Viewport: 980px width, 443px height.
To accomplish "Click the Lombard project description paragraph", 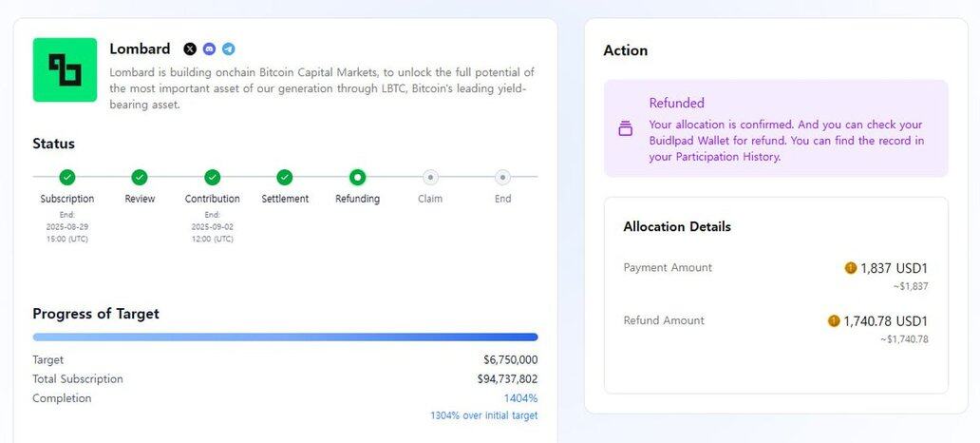I will pos(322,88).
